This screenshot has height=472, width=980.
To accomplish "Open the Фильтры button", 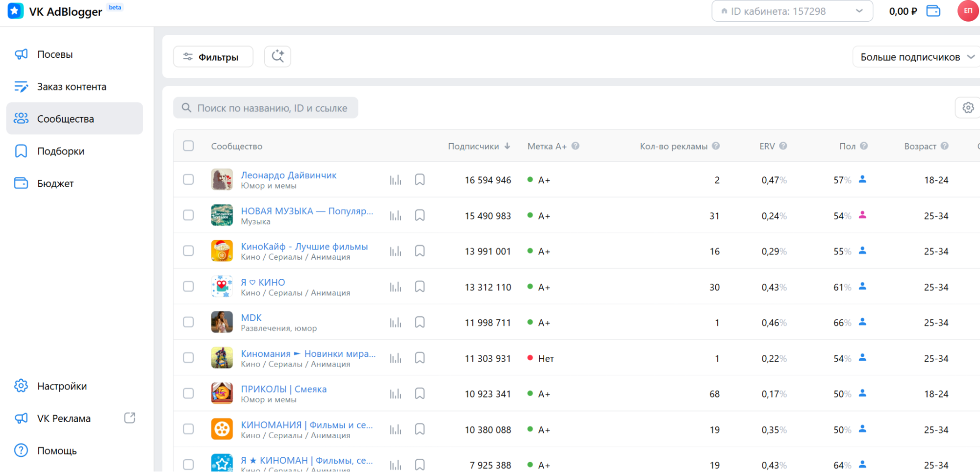I will pyautogui.click(x=213, y=57).
